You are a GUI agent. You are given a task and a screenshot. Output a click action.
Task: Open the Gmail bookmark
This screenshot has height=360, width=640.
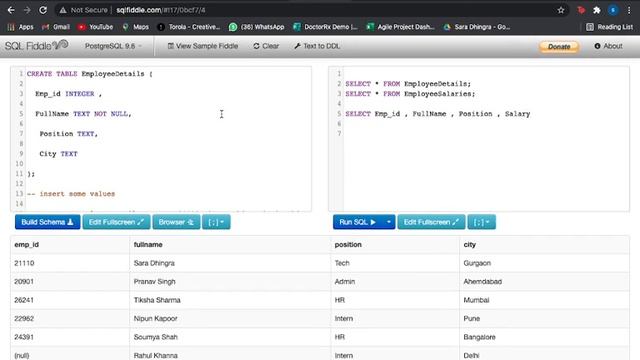click(56, 27)
